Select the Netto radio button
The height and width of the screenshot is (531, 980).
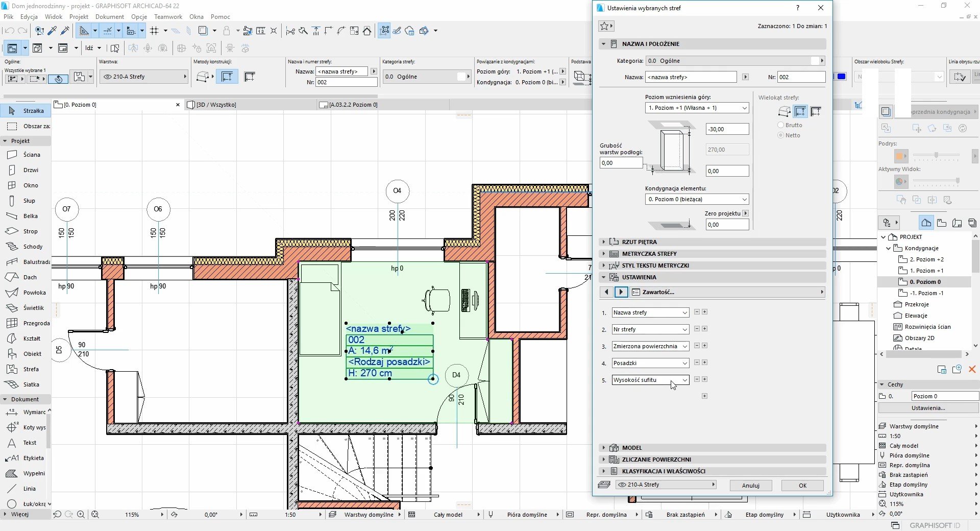pos(780,135)
